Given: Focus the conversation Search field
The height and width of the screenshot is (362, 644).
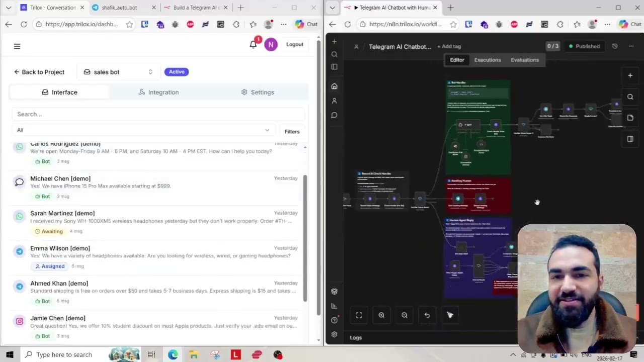Looking at the screenshot, I should (158, 114).
